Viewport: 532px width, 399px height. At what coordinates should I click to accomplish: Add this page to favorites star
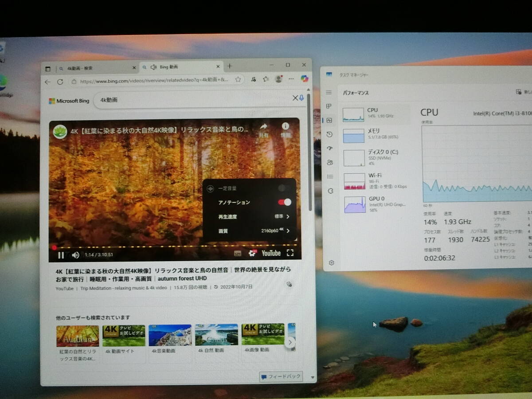(238, 79)
